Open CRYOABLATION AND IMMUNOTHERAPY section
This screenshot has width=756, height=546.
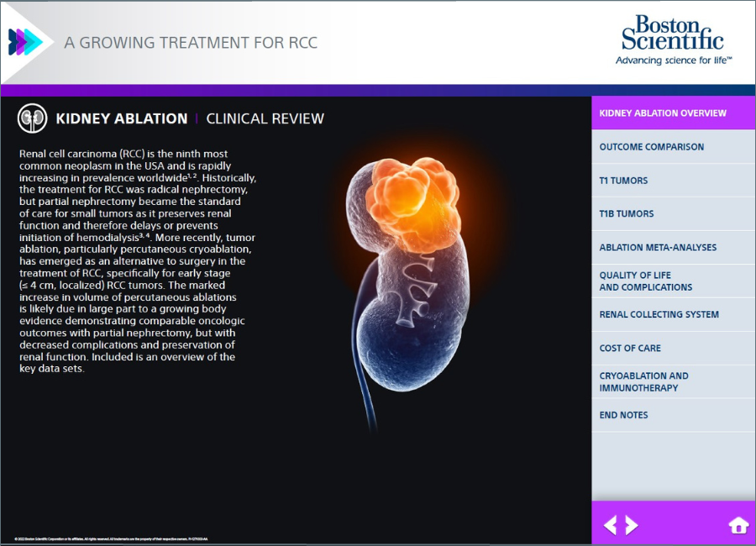pos(672,381)
